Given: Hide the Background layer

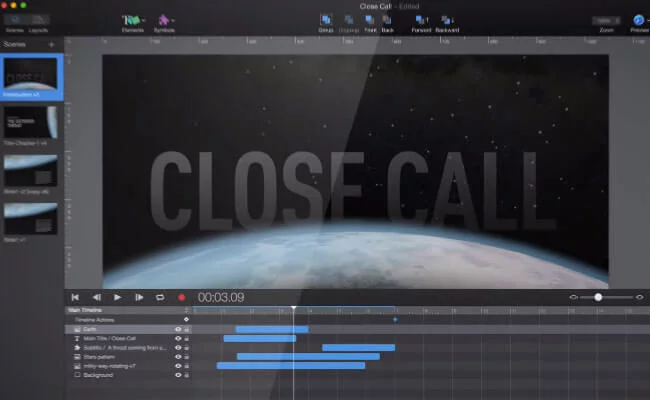Looking at the screenshot, I should click(x=178, y=375).
